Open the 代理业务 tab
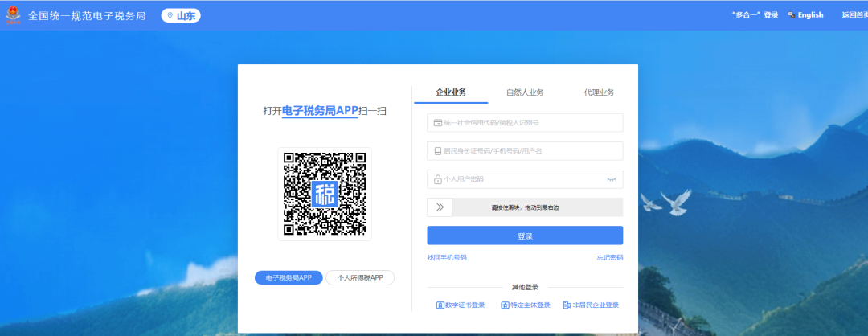This screenshot has height=336, width=868. click(599, 92)
